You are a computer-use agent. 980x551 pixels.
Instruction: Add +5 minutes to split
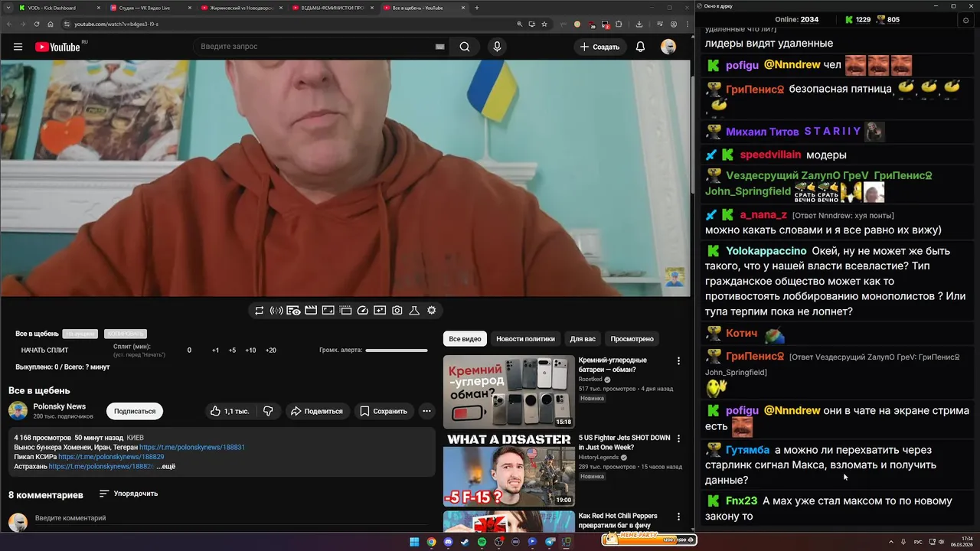[x=232, y=350]
